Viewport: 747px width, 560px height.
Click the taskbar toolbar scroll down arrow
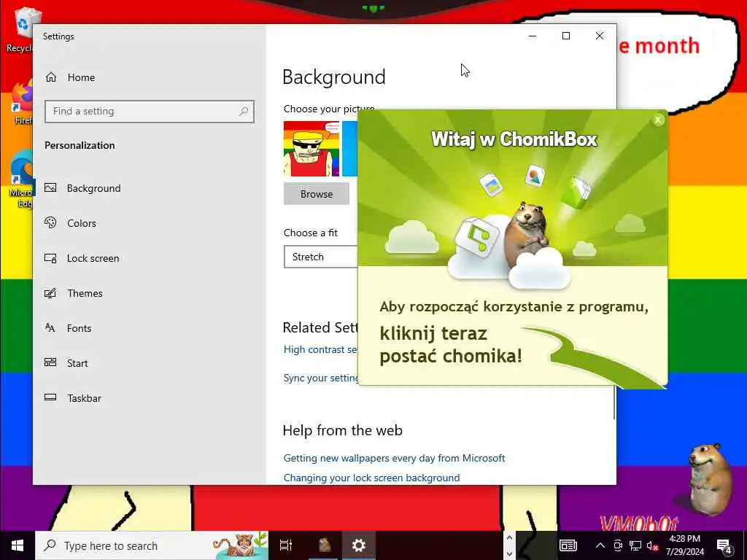[x=509, y=553]
